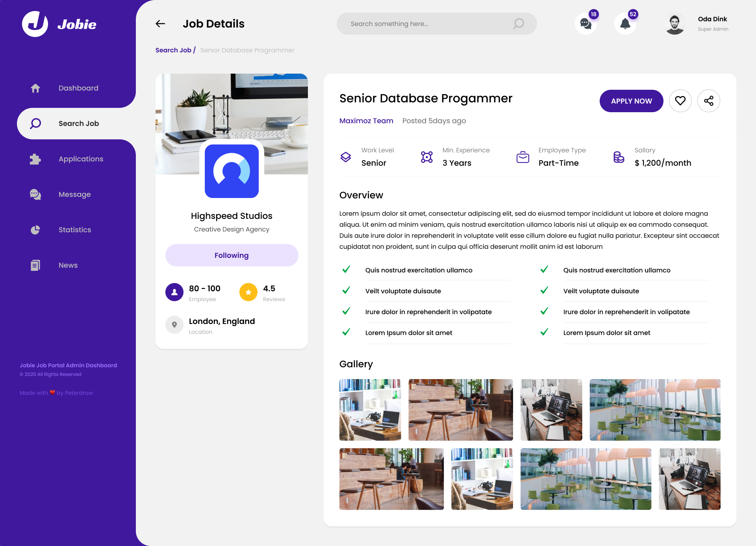The height and width of the screenshot is (546, 756).
Task: Click the Oda Dink profile avatar
Action: coord(675,24)
